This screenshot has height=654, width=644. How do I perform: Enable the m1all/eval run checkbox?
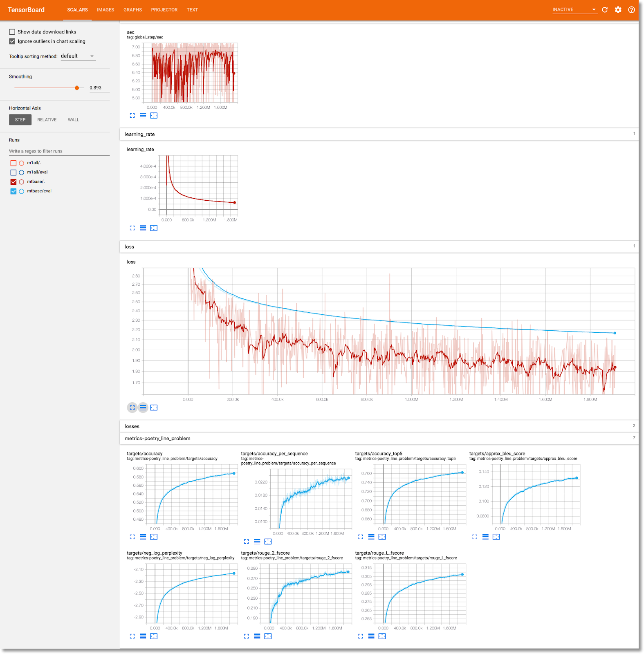pyautogui.click(x=13, y=172)
